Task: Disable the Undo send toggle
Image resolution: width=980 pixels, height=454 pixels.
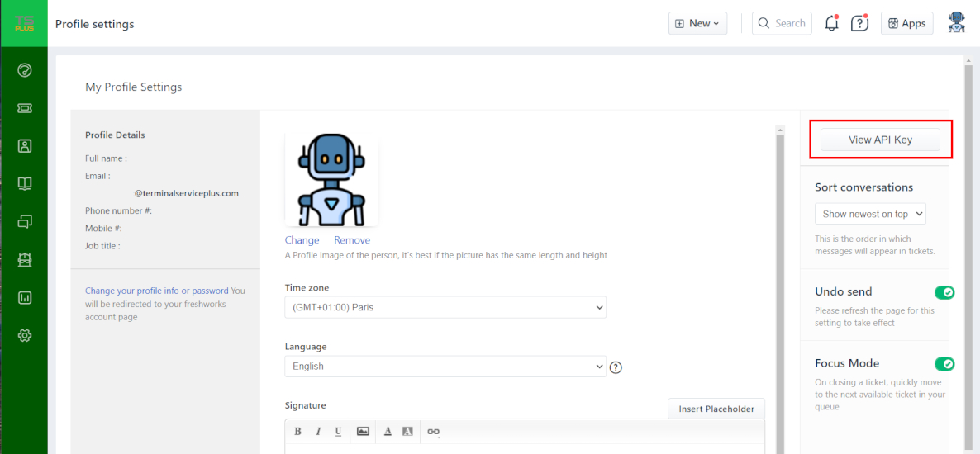Action: (x=944, y=292)
